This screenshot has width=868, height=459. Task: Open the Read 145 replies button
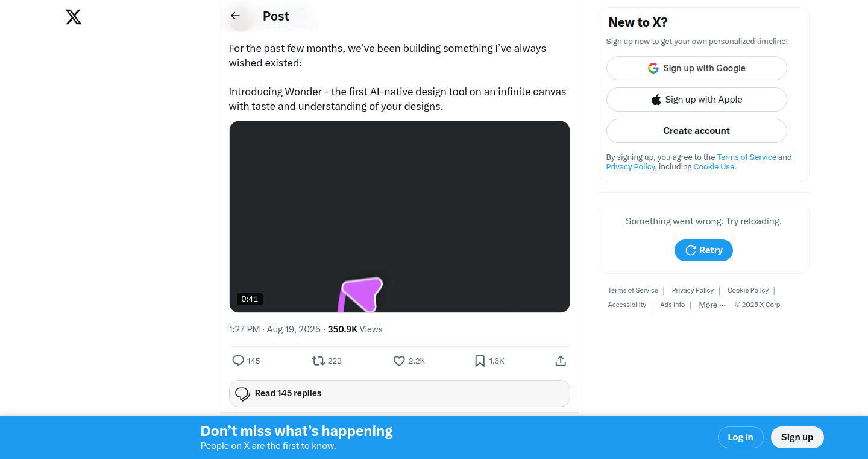400,393
